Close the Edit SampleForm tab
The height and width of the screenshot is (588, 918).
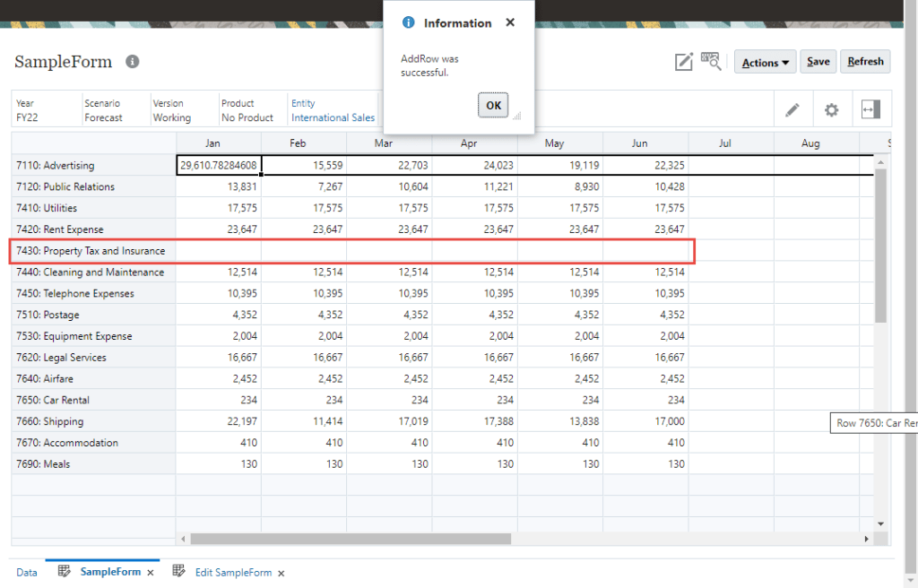[x=281, y=573]
